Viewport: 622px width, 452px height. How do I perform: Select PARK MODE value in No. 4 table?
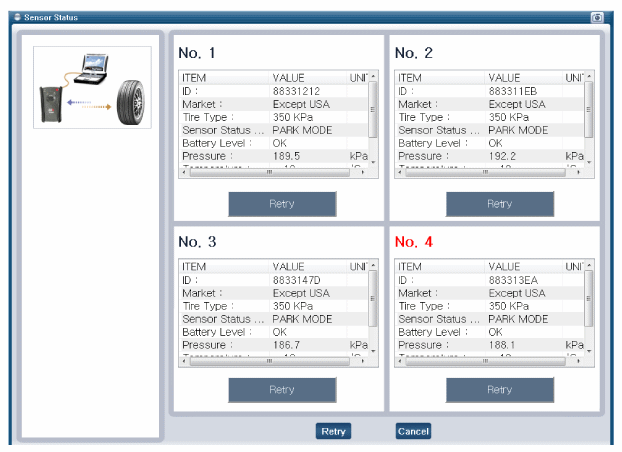point(518,319)
